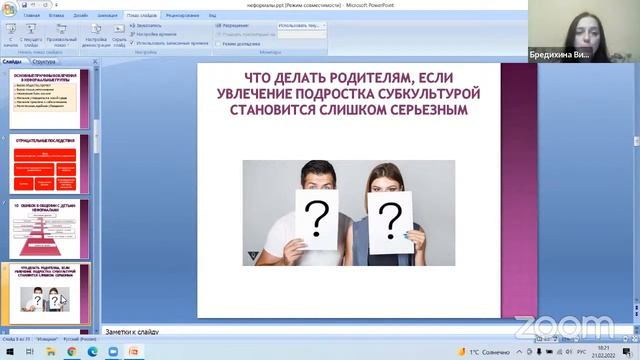Select the Что делать родителям slide thumbnail
This screenshot has width=640, height=360.
coord(49,294)
